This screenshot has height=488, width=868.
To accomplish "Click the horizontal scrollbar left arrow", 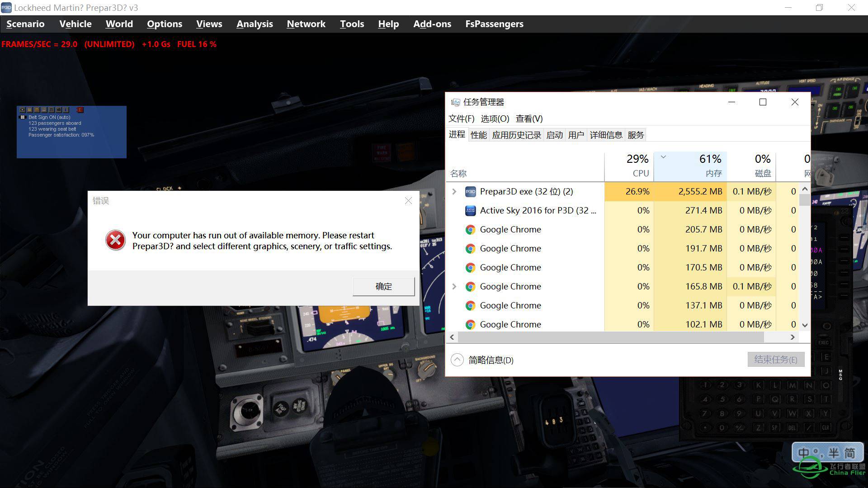I will pyautogui.click(x=452, y=337).
